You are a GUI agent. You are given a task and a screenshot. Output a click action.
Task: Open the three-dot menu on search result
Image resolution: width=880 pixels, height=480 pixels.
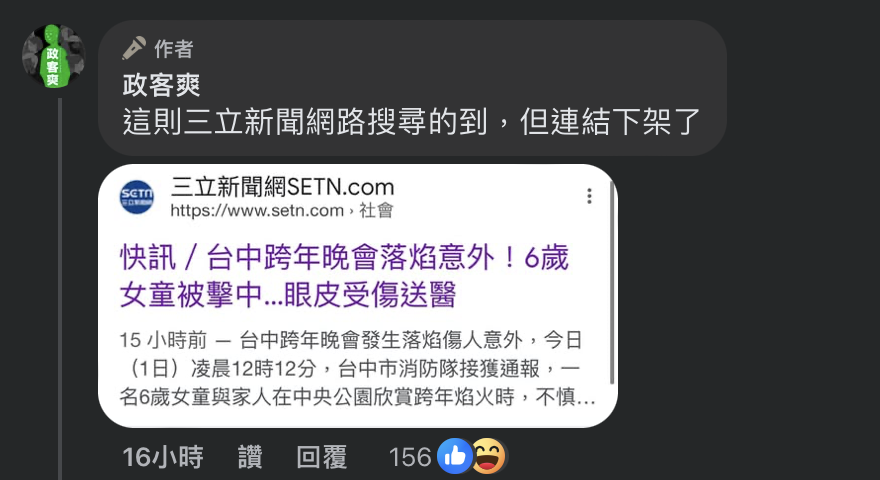click(589, 196)
